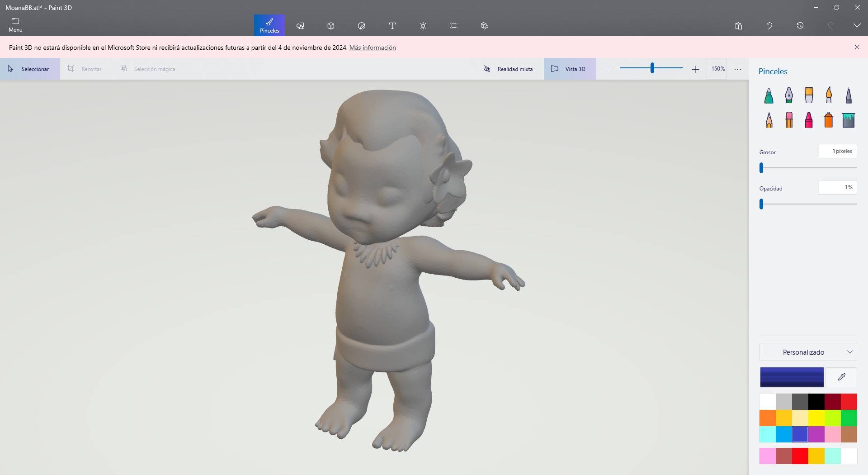Pick the bright yellow color swatch
Viewport: 868px width, 475px height.
click(816, 418)
